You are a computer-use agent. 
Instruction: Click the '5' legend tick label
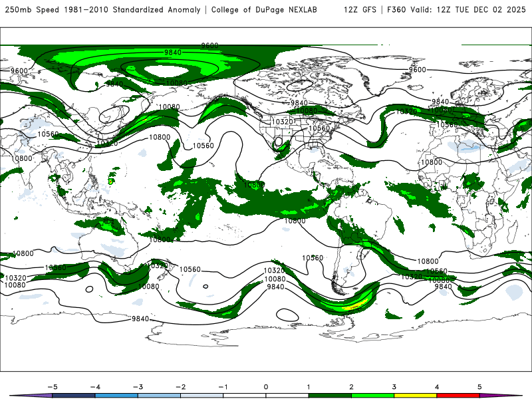[479, 387]
